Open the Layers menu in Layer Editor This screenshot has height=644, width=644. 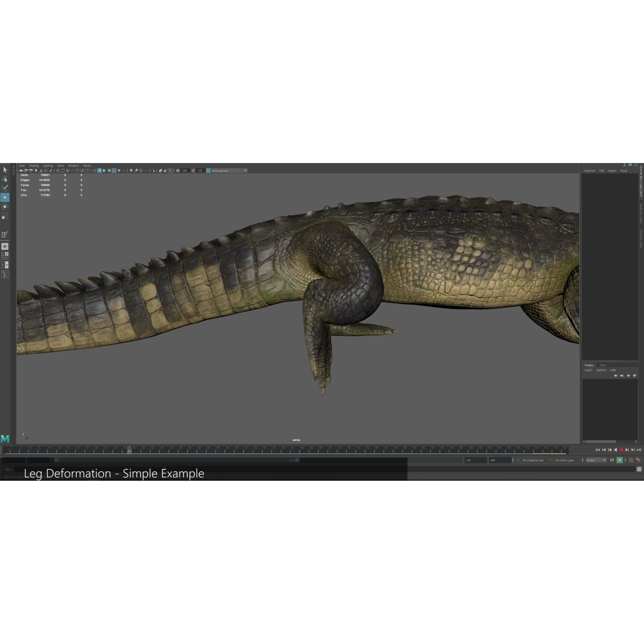tap(588, 370)
